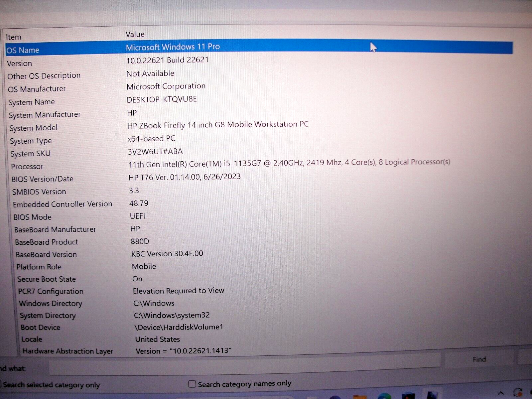Select the BIOS Version/Date item
This screenshot has height=399, width=532.
tap(42, 179)
